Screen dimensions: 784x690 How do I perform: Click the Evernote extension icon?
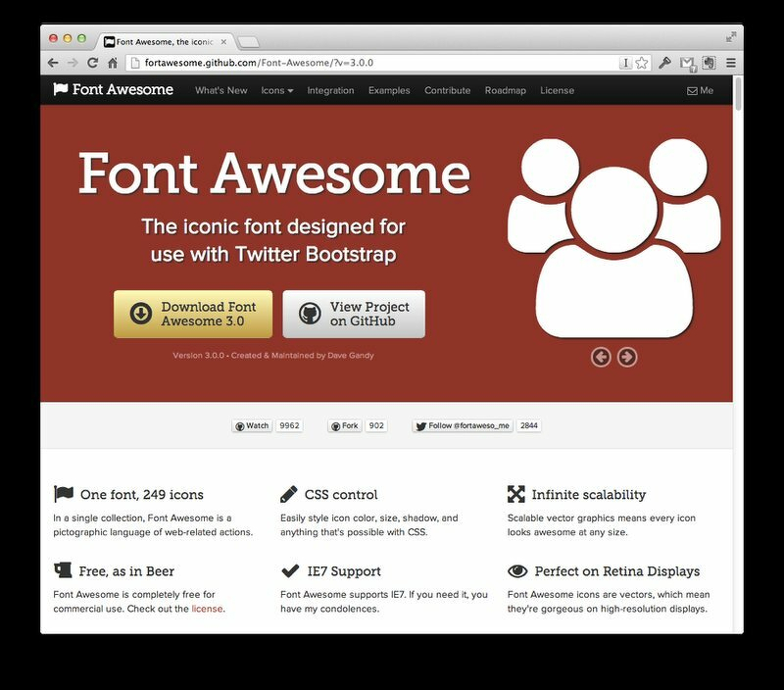pyautogui.click(x=708, y=63)
